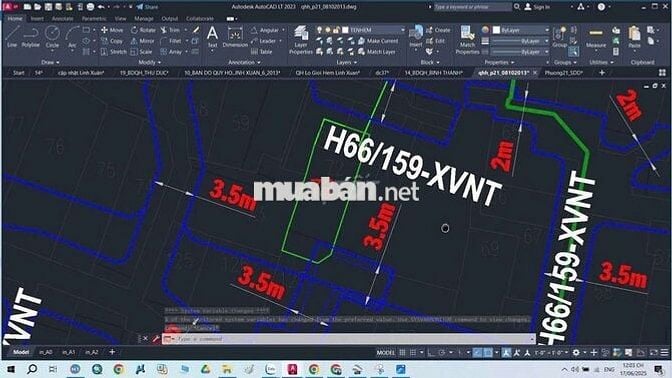Screen dimensions: 672x378
Task: Click the Scale tool
Action: tap(141, 52)
